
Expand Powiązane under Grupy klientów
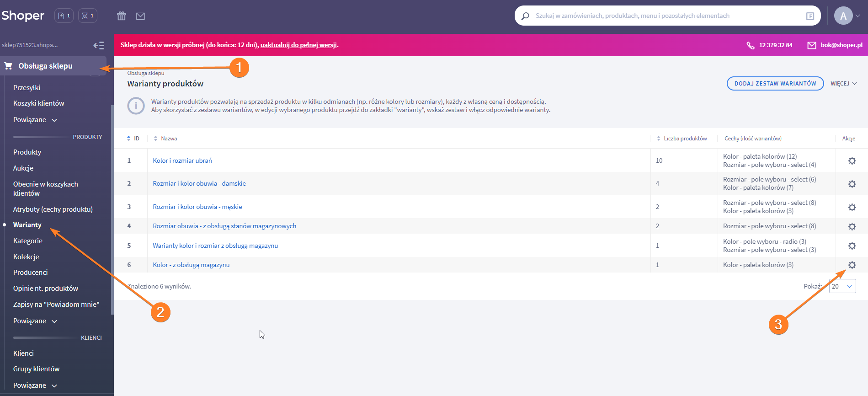(35, 385)
